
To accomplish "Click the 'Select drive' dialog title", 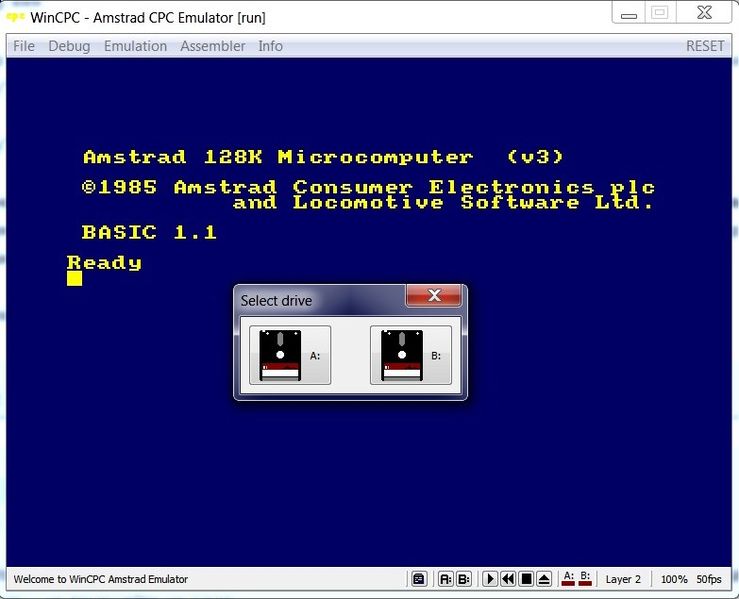I will coord(276,301).
